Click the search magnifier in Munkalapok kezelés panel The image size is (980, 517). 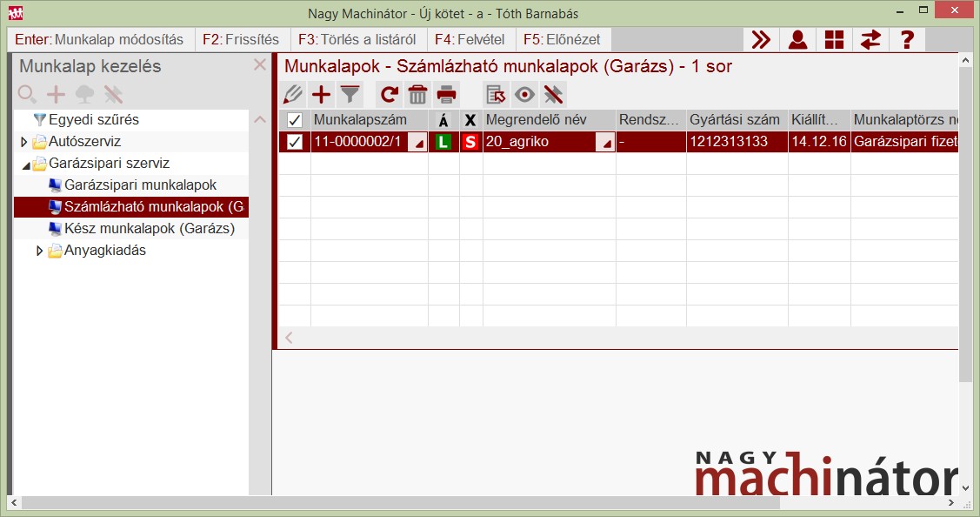[x=27, y=95]
